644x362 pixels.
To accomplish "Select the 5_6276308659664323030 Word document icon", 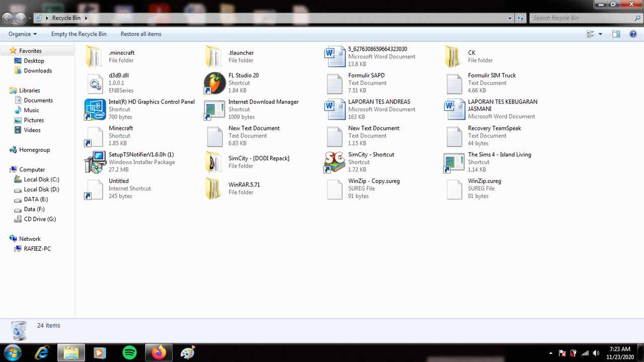I will [x=334, y=56].
